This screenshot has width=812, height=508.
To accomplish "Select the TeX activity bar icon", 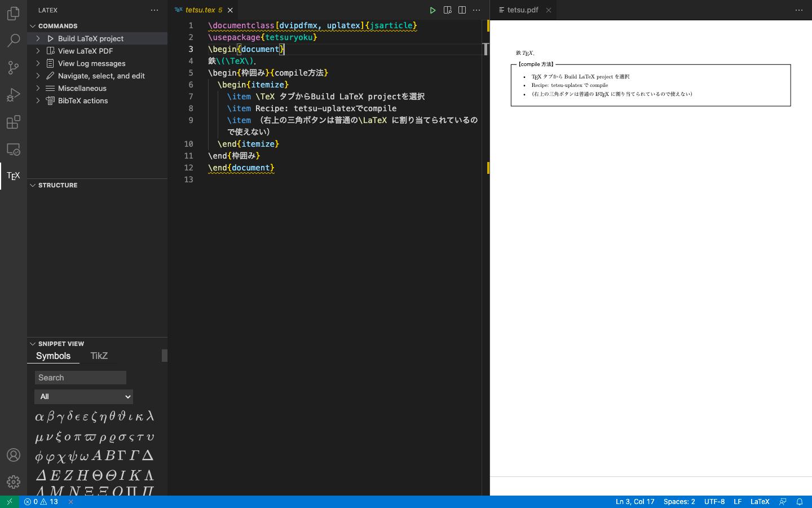I will coord(14,176).
